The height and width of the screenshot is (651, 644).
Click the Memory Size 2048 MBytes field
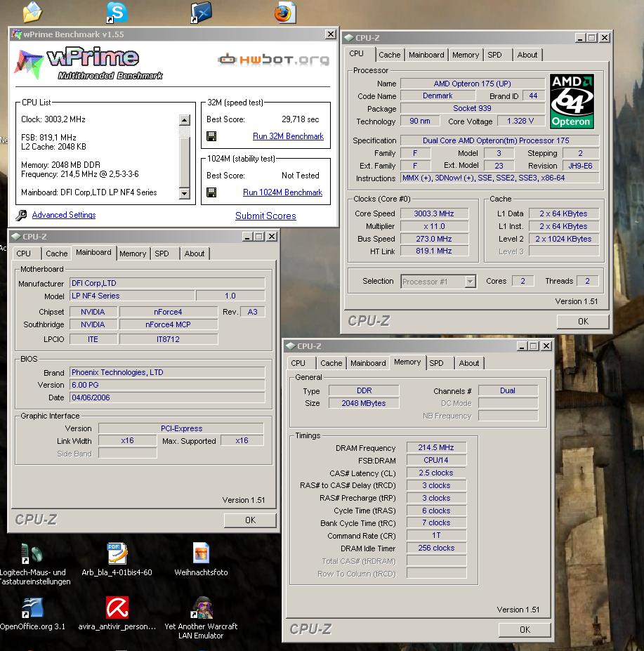coord(364,403)
